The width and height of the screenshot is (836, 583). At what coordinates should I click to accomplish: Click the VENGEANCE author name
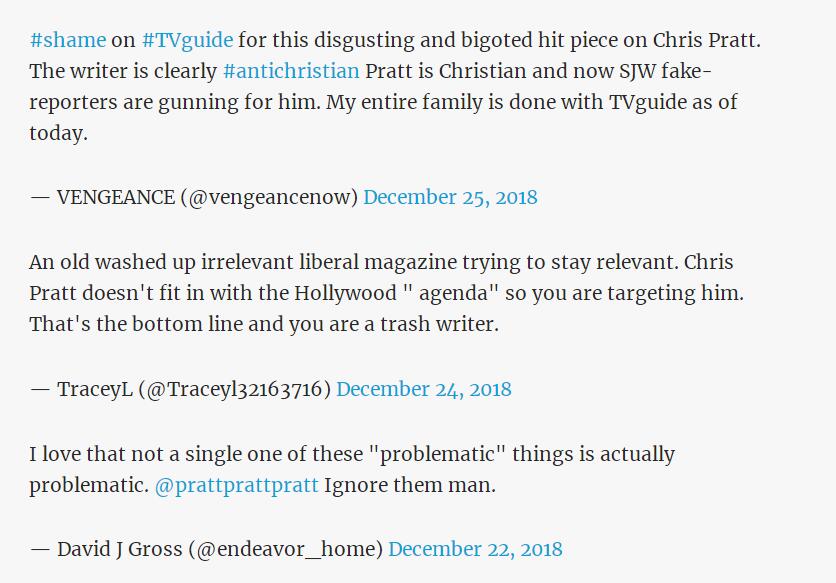click(115, 198)
